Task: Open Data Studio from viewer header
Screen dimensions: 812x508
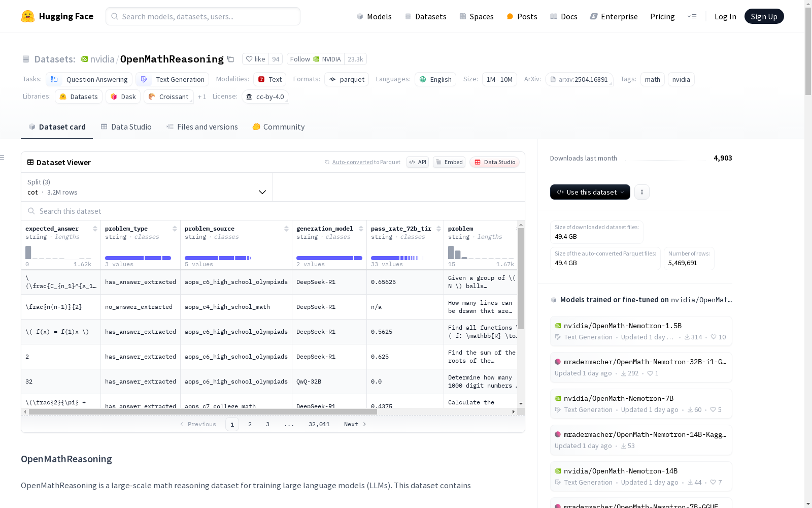Action: pyautogui.click(x=495, y=162)
